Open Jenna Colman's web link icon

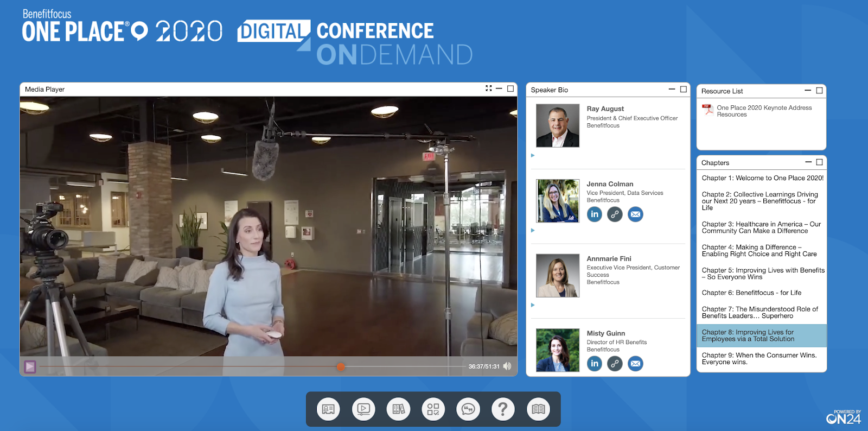coord(615,214)
